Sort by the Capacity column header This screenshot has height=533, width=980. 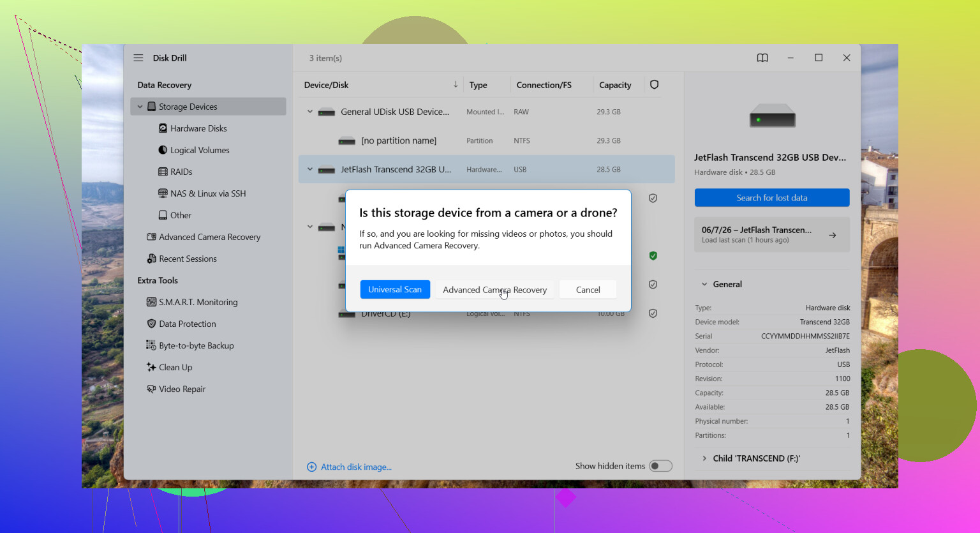pos(615,85)
